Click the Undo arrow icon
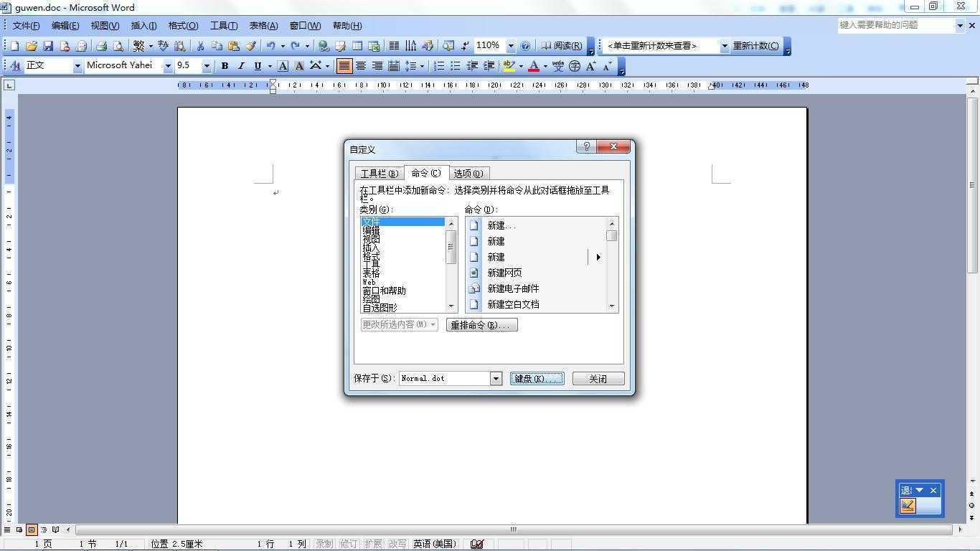 [271, 46]
